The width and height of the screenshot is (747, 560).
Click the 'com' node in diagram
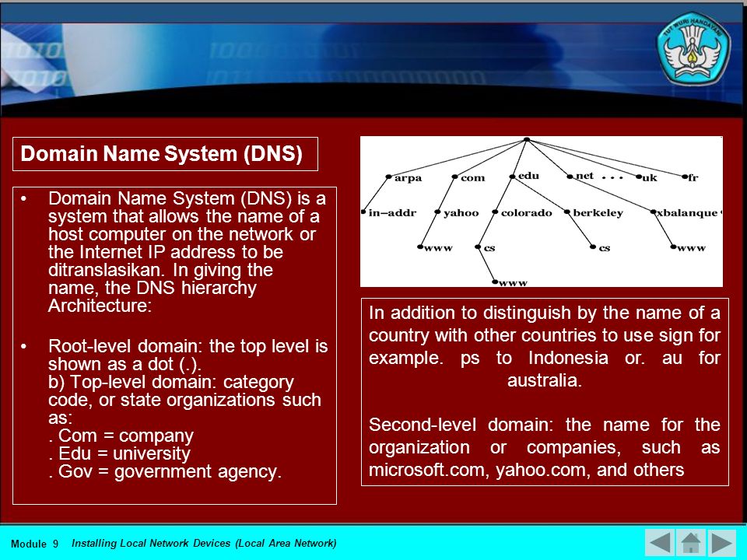(468, 177)
